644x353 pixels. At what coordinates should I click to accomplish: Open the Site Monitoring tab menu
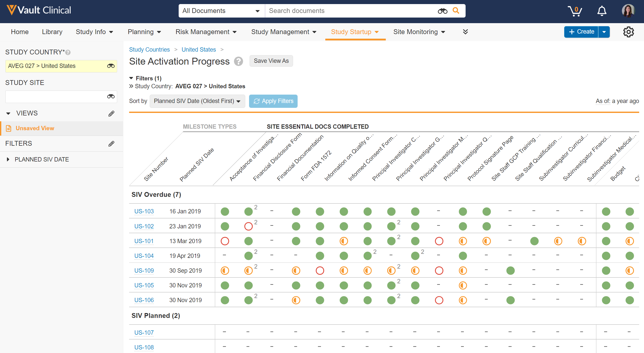click(419, 32)
